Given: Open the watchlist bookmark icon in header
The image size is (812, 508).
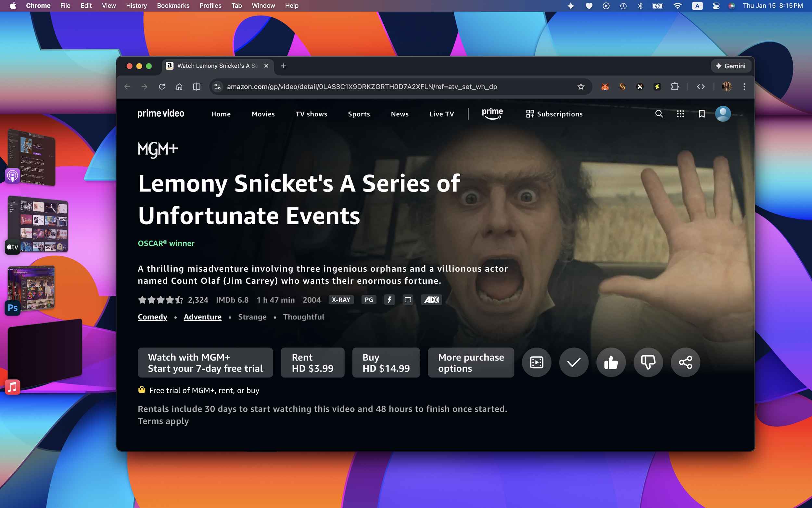Looking at the screenshot, I should click(x=701, y=114).
